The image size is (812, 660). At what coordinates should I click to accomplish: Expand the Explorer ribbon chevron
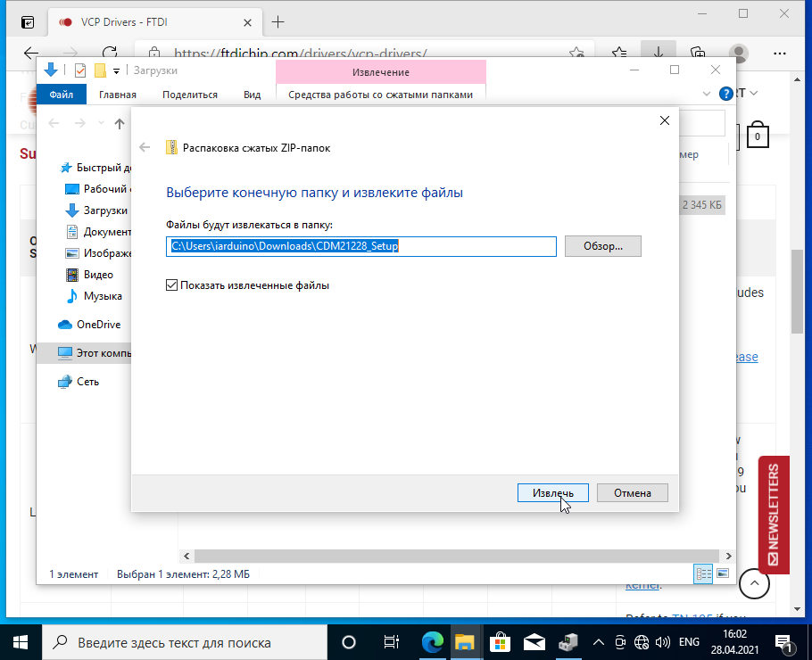coord(707,94)
